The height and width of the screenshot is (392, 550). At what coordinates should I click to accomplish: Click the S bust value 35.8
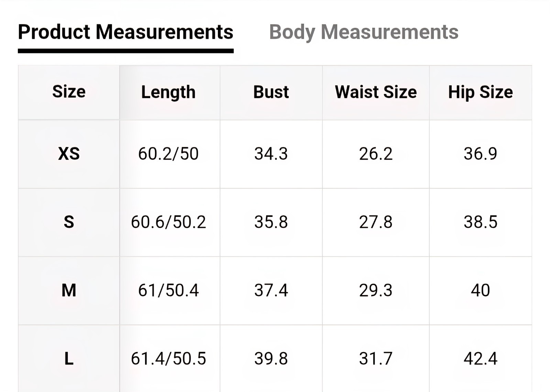[x=271, y=222]
